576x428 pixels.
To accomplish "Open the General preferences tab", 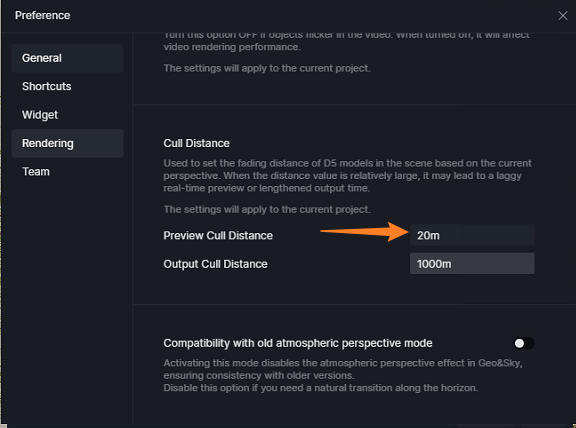I will pos(68,58).
